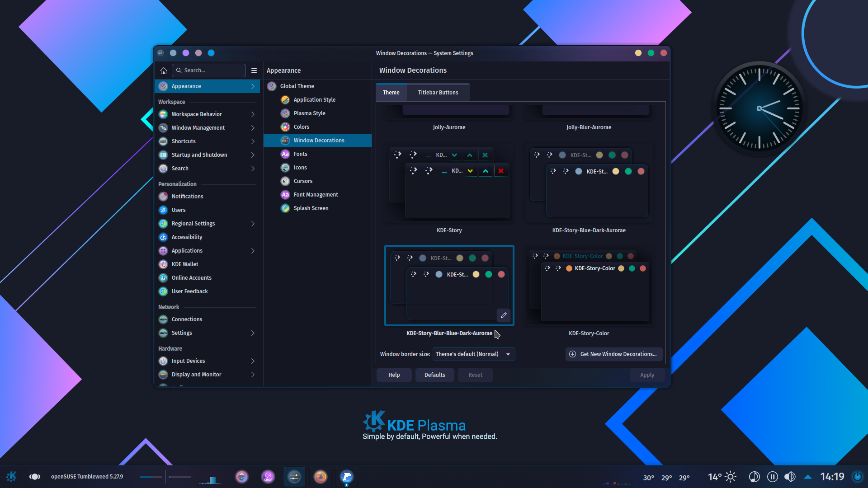Expand the Network Settings chevron
Screen dimensions: 868x488
pyautogui.click(x=253, y=333)
